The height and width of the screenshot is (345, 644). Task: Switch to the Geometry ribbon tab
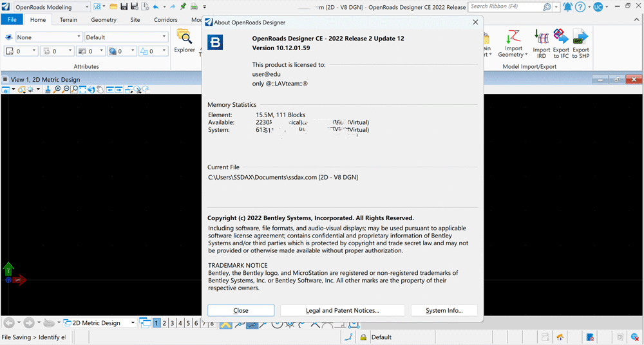(x=104, y=19)
